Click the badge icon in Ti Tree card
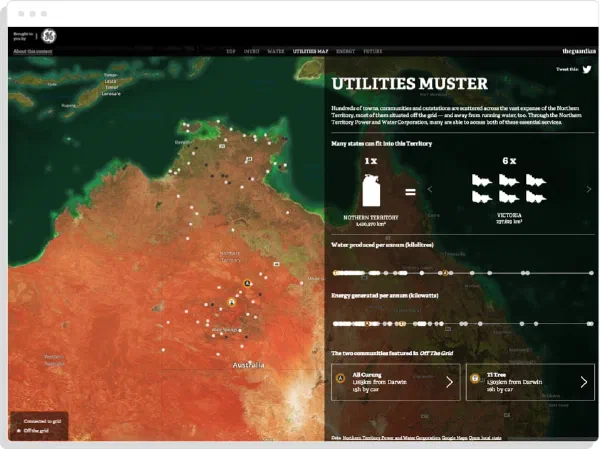 pos(475,378)
